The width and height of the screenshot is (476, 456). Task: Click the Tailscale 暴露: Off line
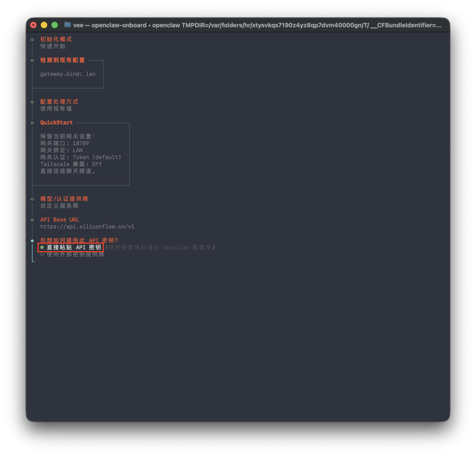(x=71, y=164)
